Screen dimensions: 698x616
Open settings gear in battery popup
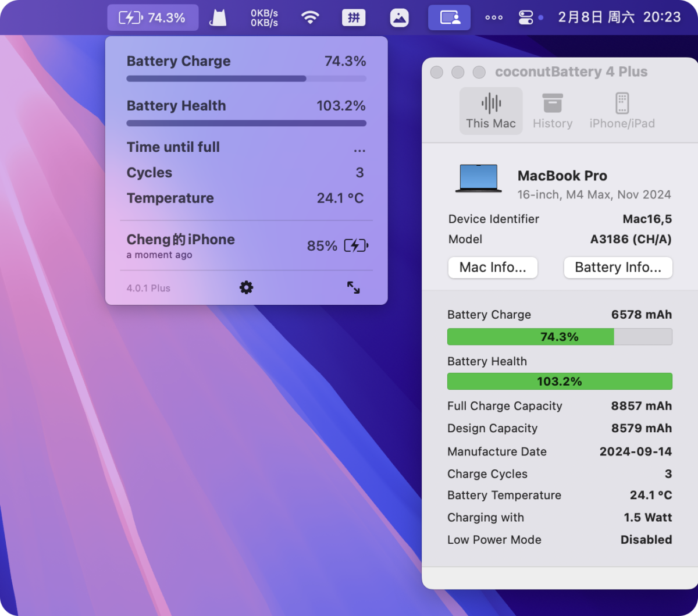pyautogui.click(x=247, y=287)
